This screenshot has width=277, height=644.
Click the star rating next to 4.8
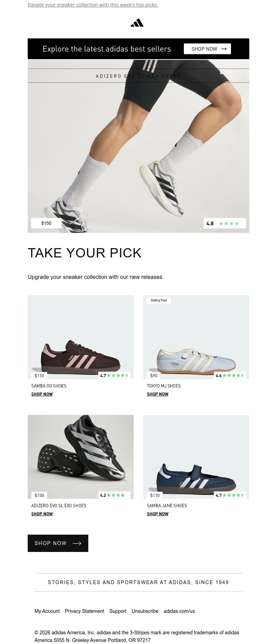pyautogui.click(x=229, y=223)
